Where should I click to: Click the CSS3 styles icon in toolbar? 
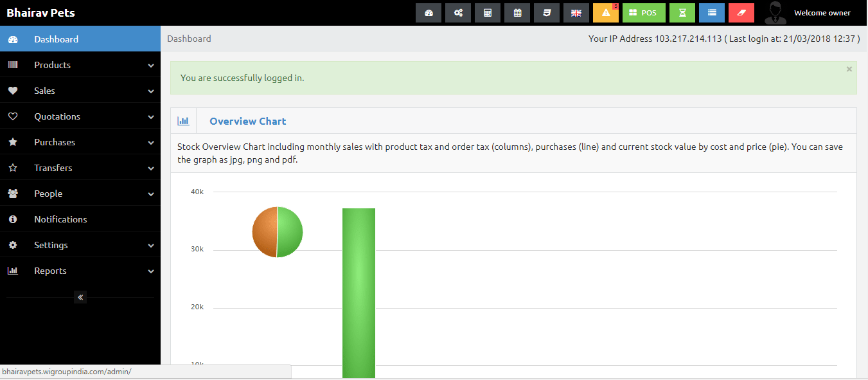pyautogui.click(x=547, y=13)
